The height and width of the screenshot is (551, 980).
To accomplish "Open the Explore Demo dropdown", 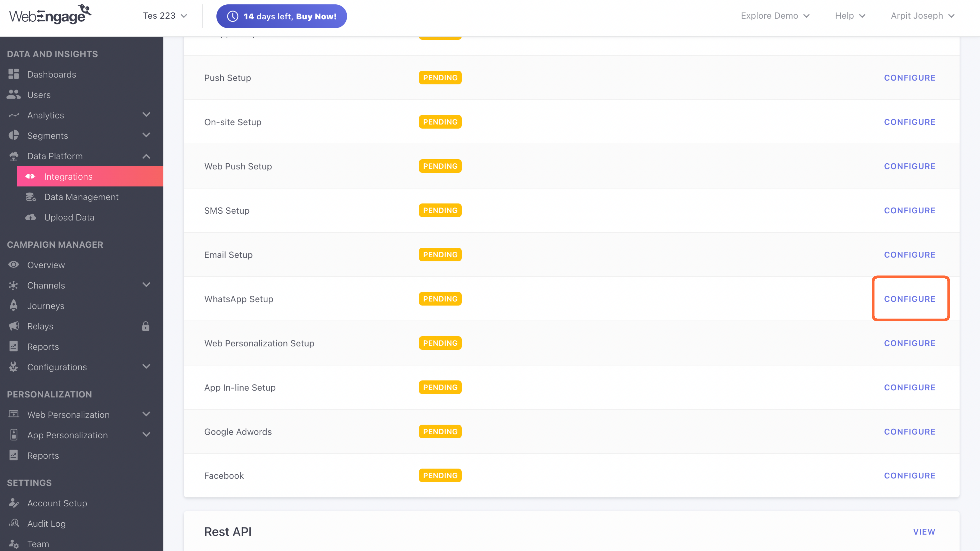I will [x=775, y=16].
